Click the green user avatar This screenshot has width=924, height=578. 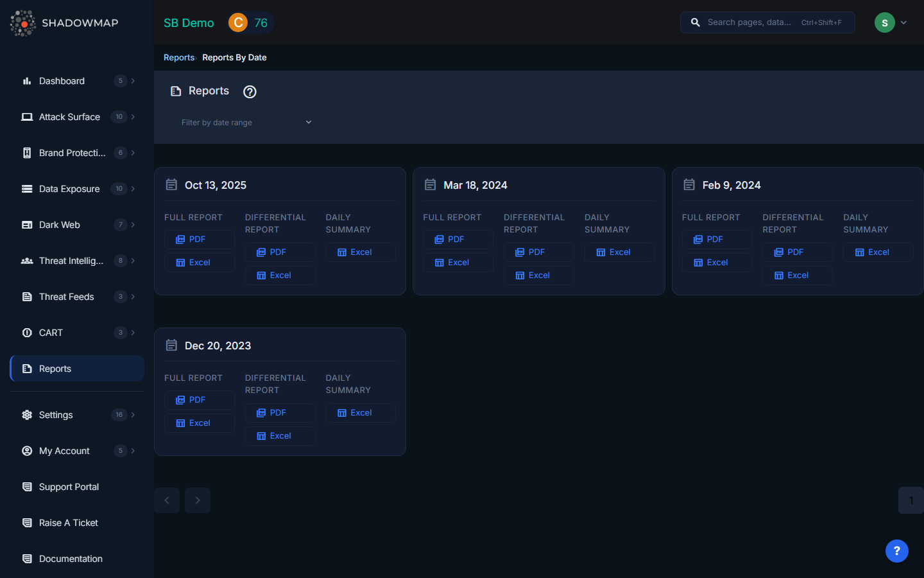tap(884, 22)
